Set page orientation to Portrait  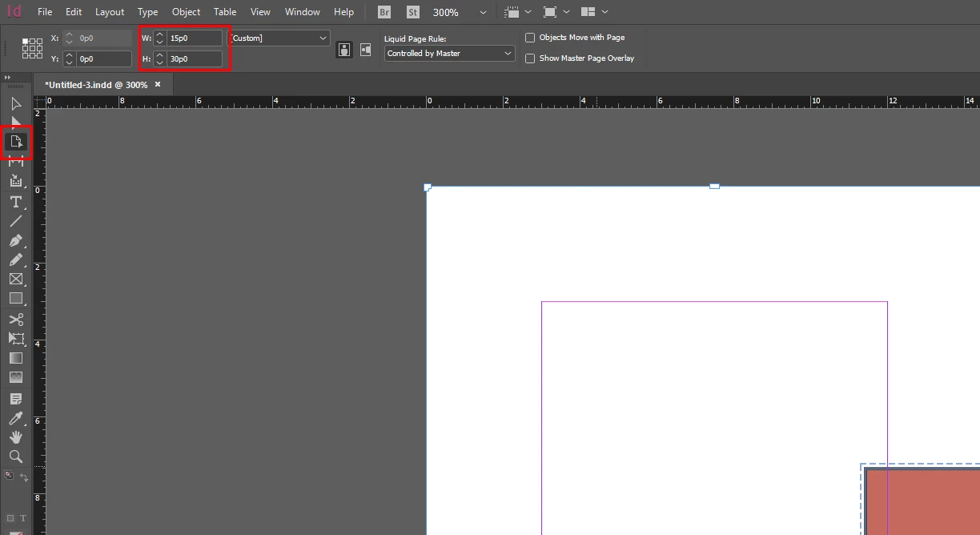point(344,50)
